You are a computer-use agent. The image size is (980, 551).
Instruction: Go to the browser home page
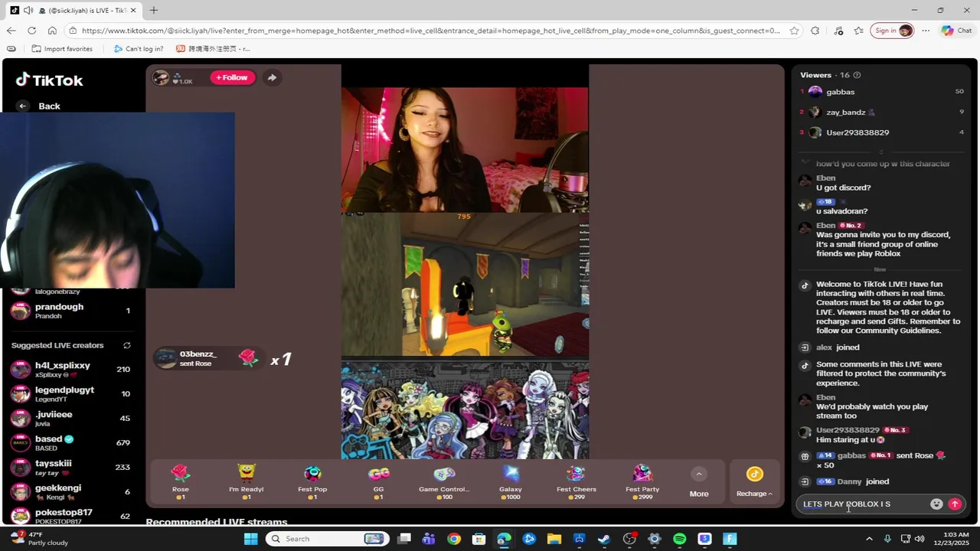[x=52, y=31]
